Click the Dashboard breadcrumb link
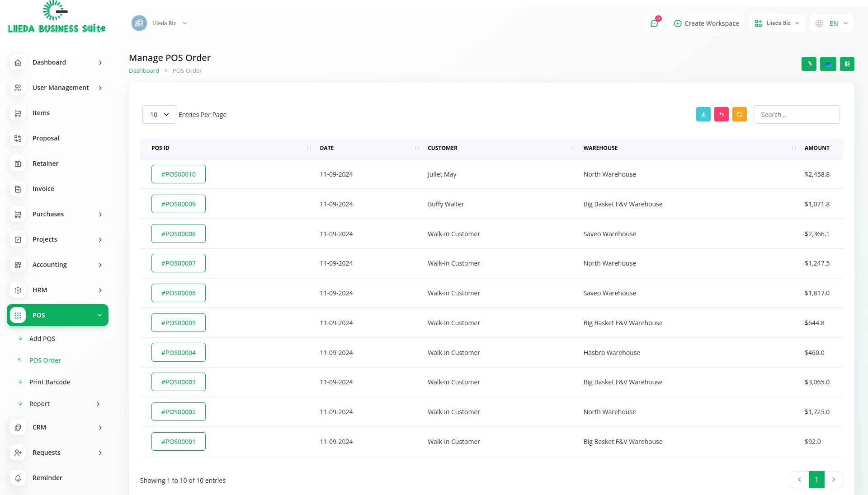The height and width of the screenshot is (495, 868). click(x=144, y=71)
